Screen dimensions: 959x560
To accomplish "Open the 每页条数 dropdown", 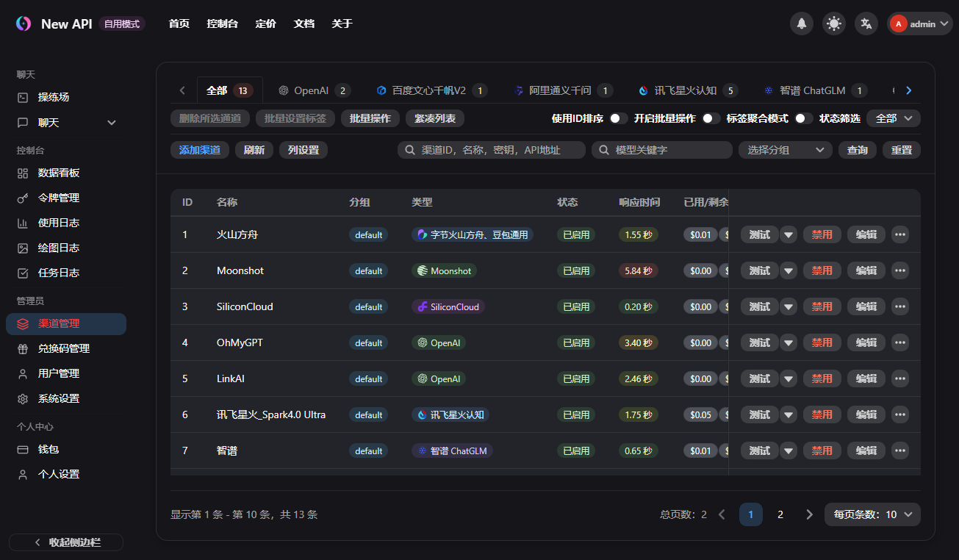I will tap(872, 514).
